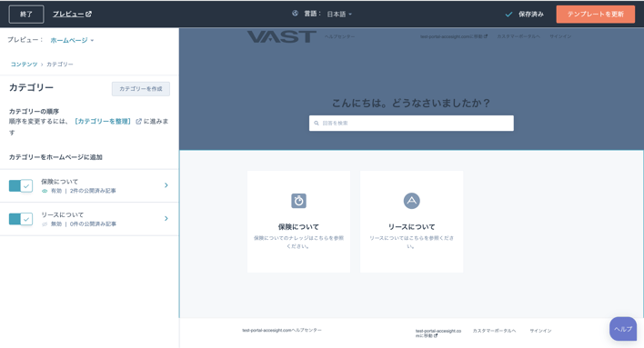
Task: Click the eye icon beside 有効 status
Action: click(x=45, y=191)
